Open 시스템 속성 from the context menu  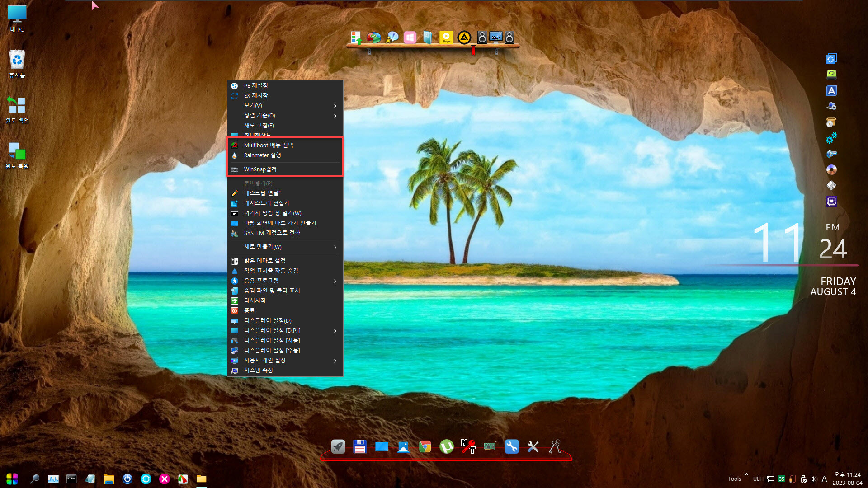click(285, 371)
